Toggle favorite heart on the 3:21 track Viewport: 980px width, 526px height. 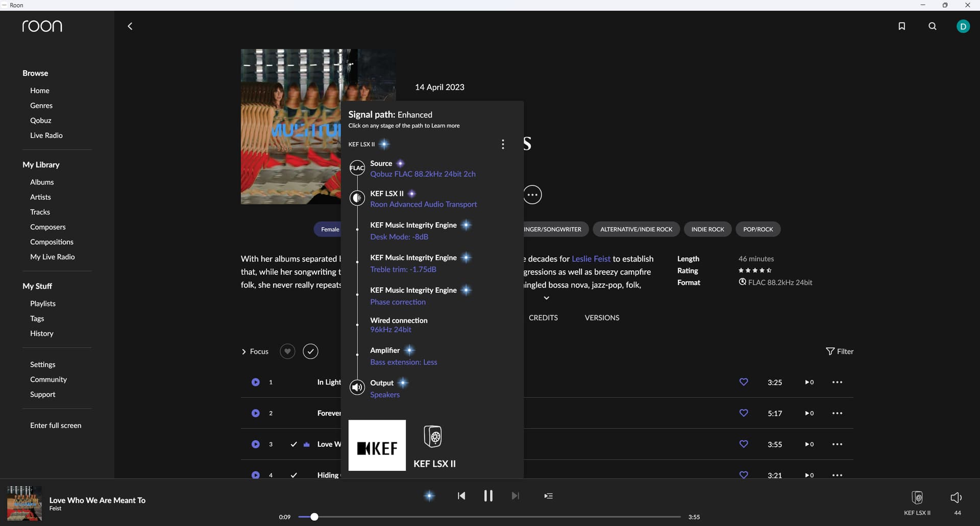pyautogui.click(x=744, y=475)
